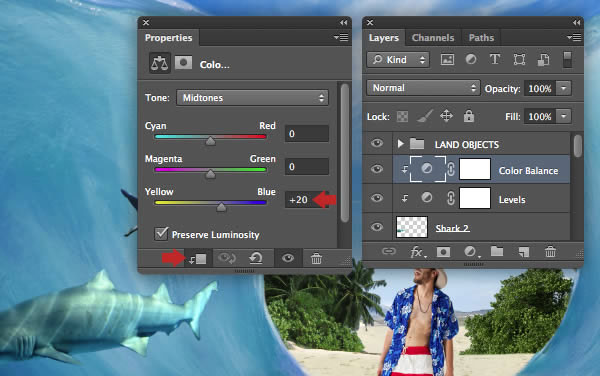Switch to the Layers tab

(383, 38)
